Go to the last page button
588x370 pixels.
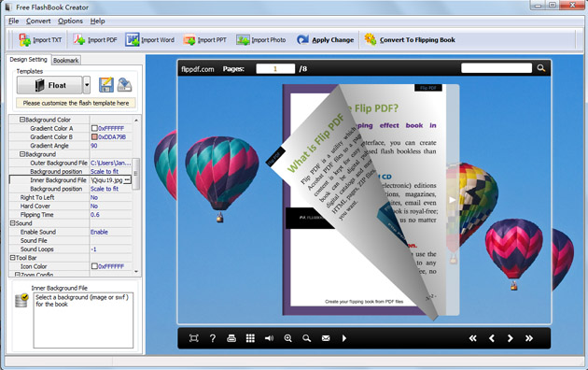pyautogui.click(x=529, y=338)
